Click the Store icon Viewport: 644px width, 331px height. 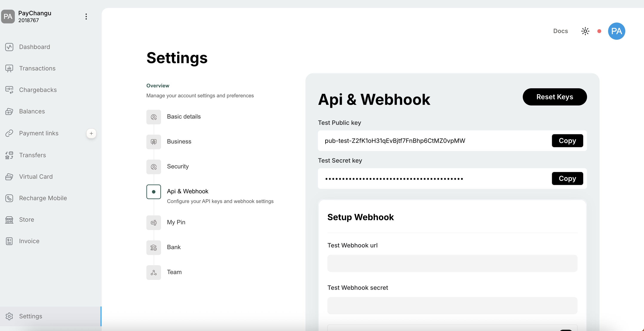[x=9, y=220]
